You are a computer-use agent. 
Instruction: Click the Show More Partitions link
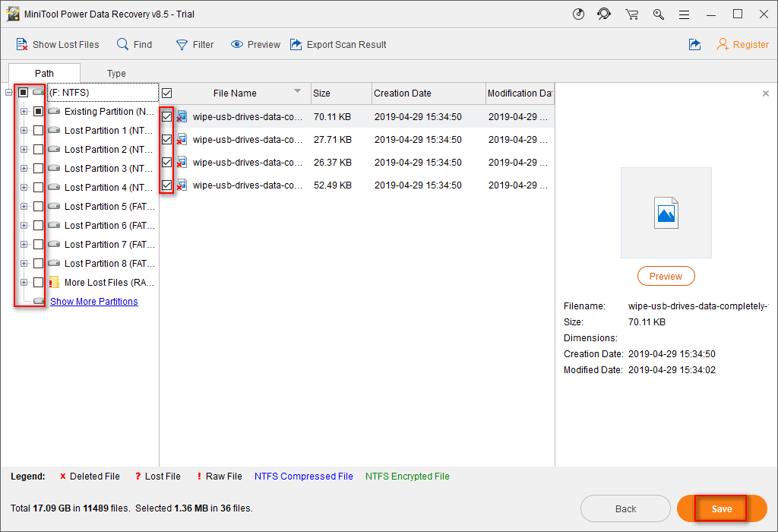click(x=93, y=301)
